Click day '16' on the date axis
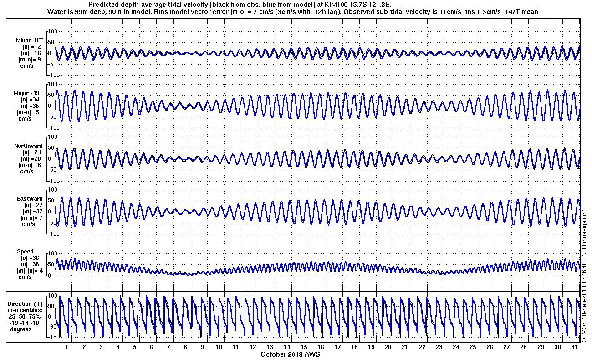Image resolution: width=592 pixels, height=364 pixels. point(321,347)
